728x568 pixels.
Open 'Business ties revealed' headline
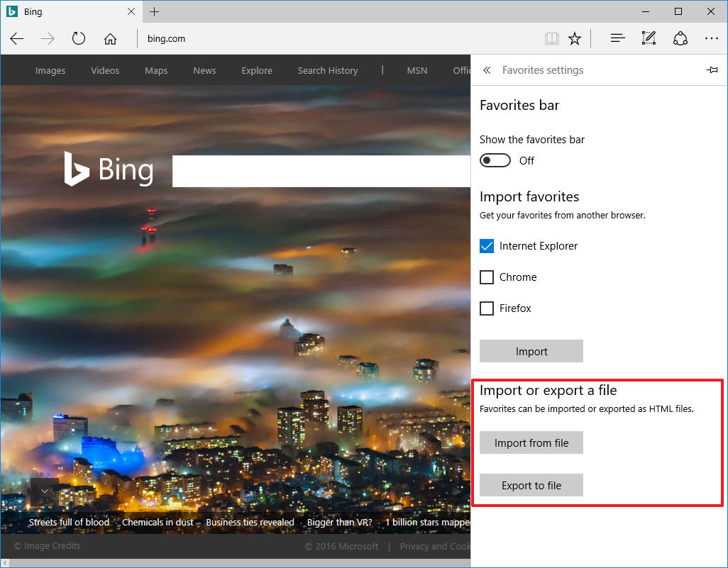click(x=250, y=523)
